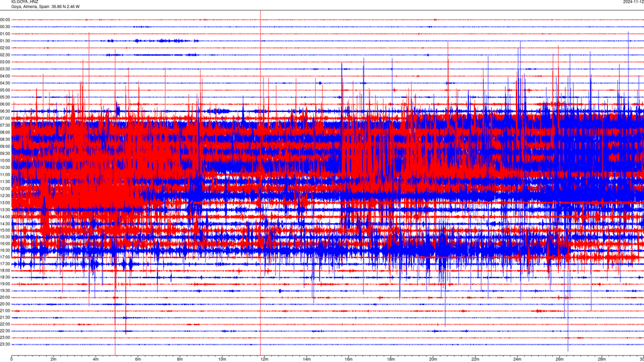
Task: Click the 06:00 time row label
Action: click(5, 105)
